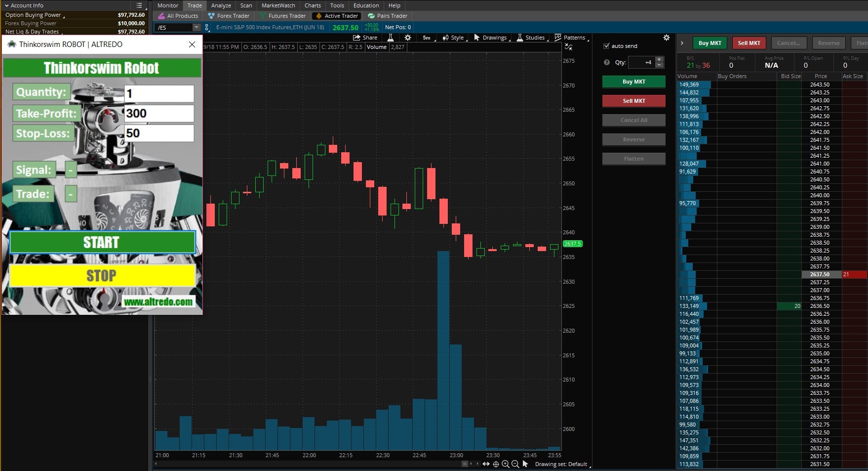Click the Cancel All button
Screen dimensions: 868x471
[x=633, y=120]
